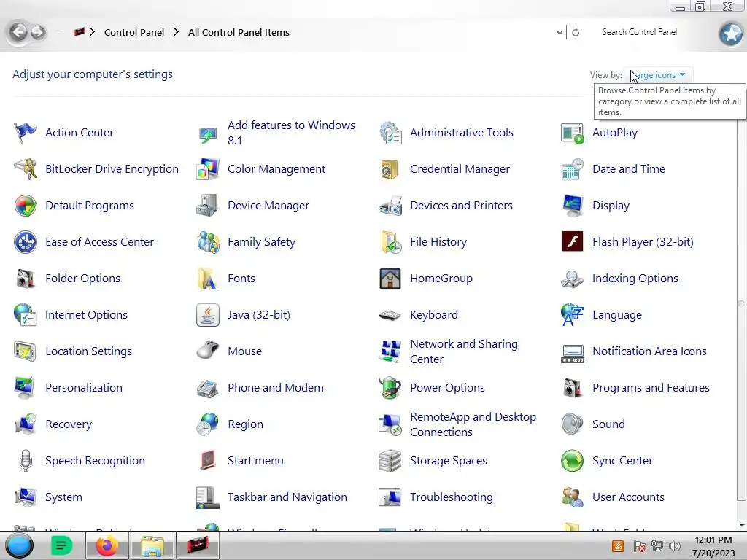Click the Keyboard icon
This screenshot has width=747, height=560.
[x=390, y=315]
